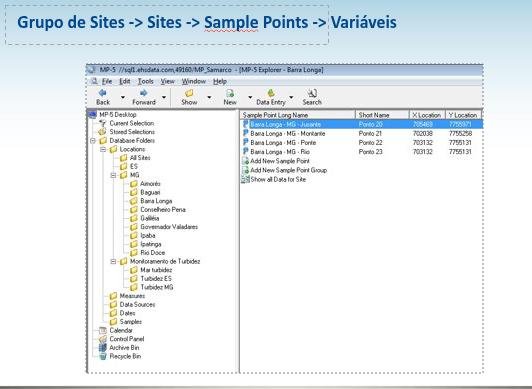Image resolution: width=532 pixels, height=389 pixels.
Task: Open the File menu
Action: coord(107,81)
